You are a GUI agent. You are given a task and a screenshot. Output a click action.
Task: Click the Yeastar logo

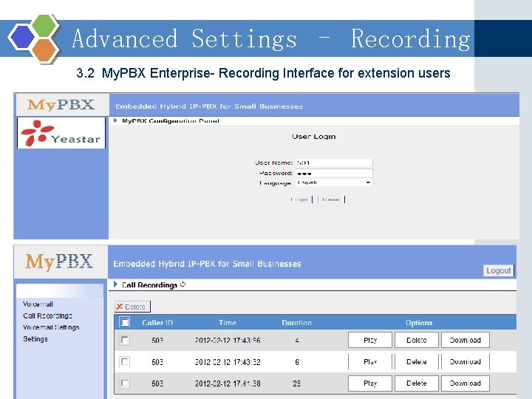[x=61, y=133]
